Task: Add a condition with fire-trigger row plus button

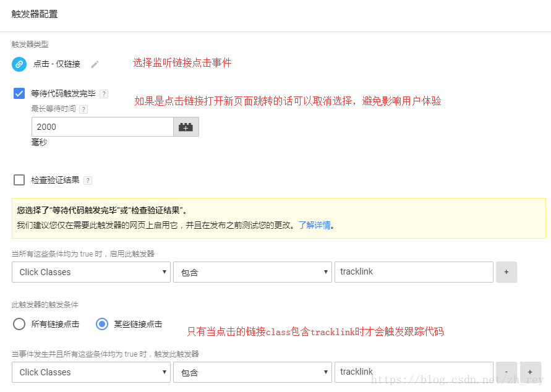Action: [x=530, y=372]
